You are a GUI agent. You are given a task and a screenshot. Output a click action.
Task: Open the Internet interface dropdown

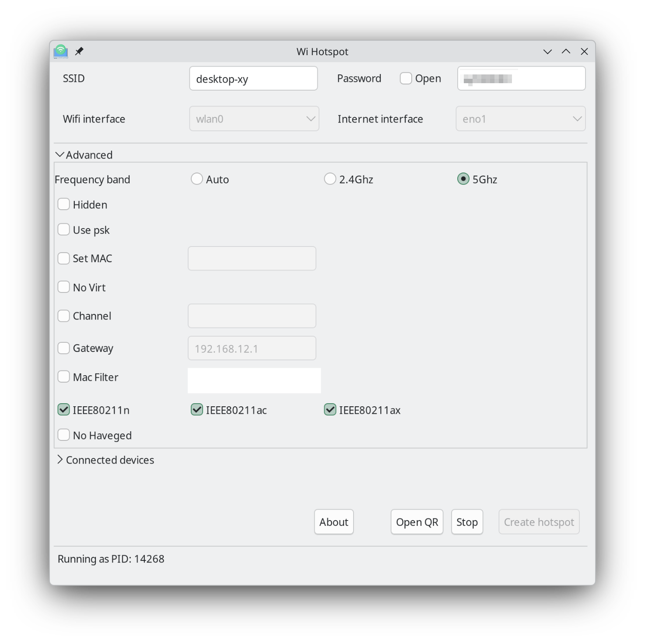[520, 119]
